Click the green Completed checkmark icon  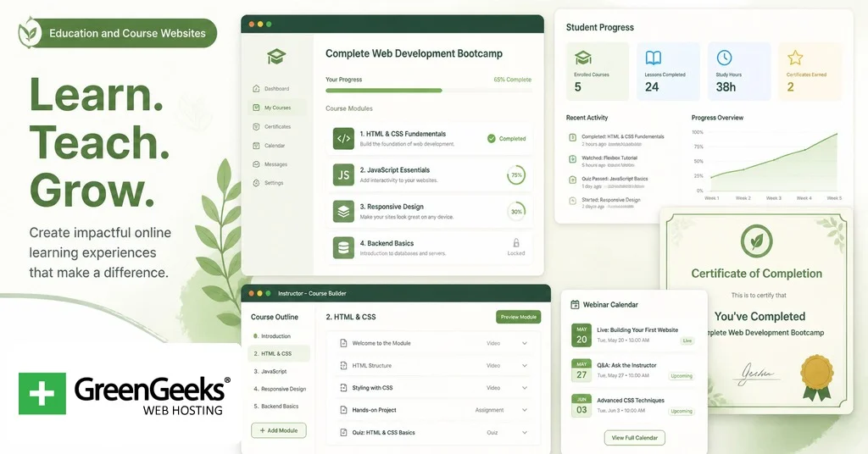click(491, 139)
